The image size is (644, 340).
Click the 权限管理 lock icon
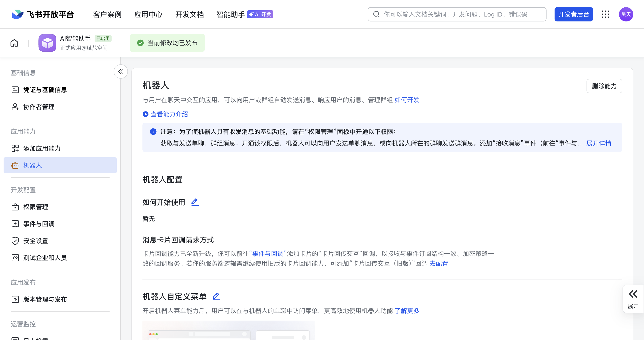15,207
